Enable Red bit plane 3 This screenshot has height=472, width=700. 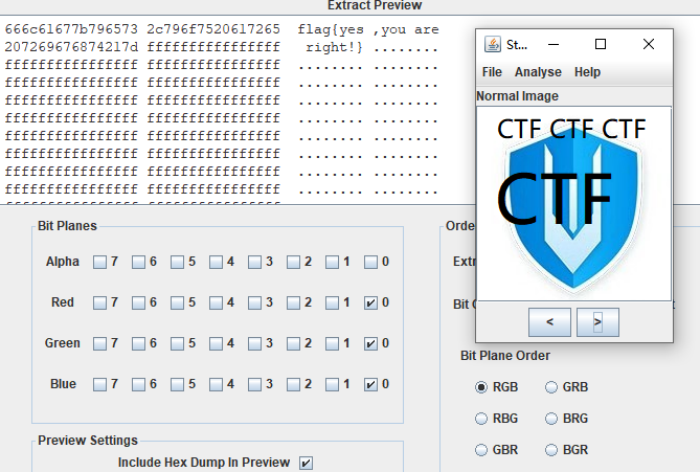[x=254, y=303]
